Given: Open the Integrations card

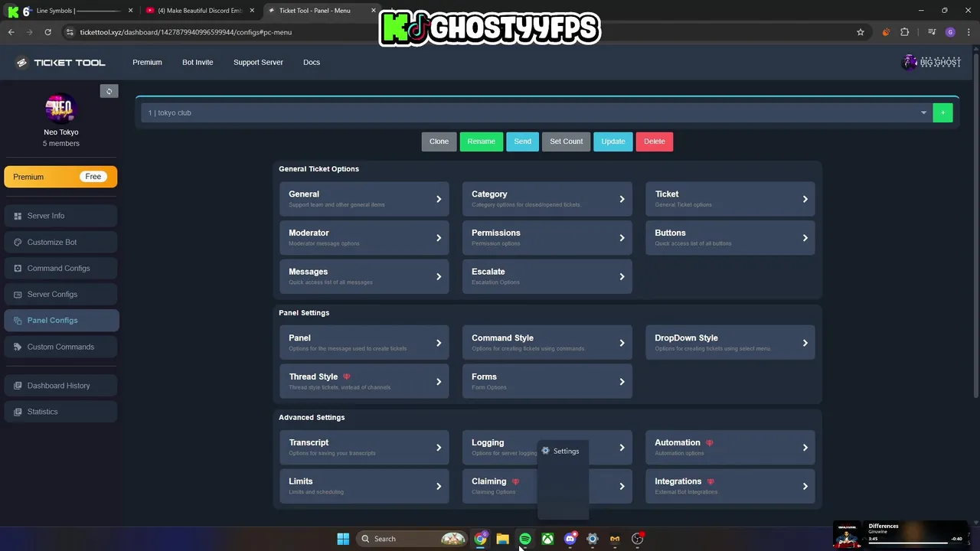Looking at the screenshot, I should 730,486.
